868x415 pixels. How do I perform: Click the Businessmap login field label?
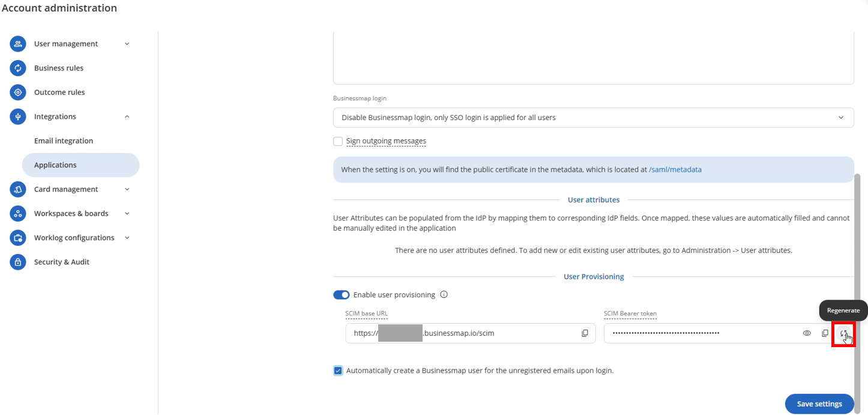click(360, 98)
